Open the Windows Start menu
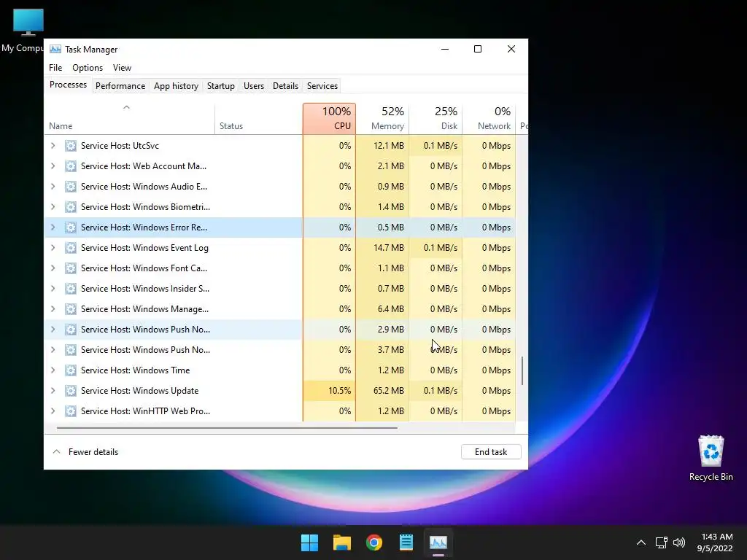 (309, 542)
